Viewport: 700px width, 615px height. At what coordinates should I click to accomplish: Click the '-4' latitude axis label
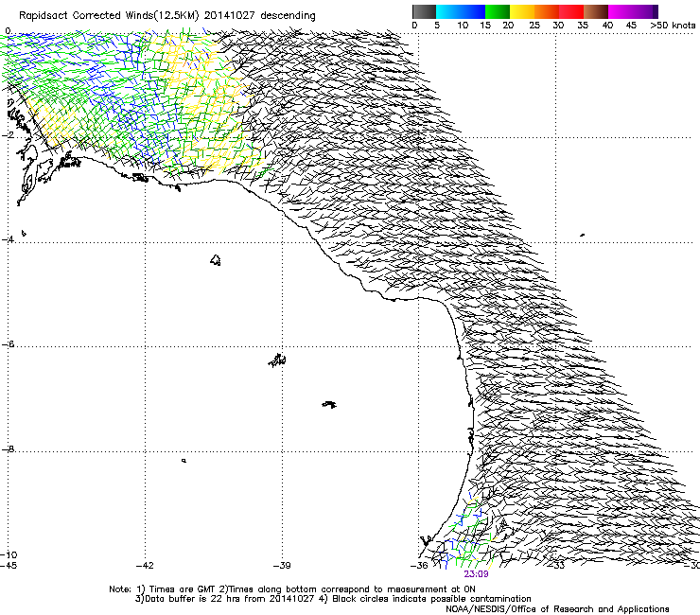click(8, 239)
